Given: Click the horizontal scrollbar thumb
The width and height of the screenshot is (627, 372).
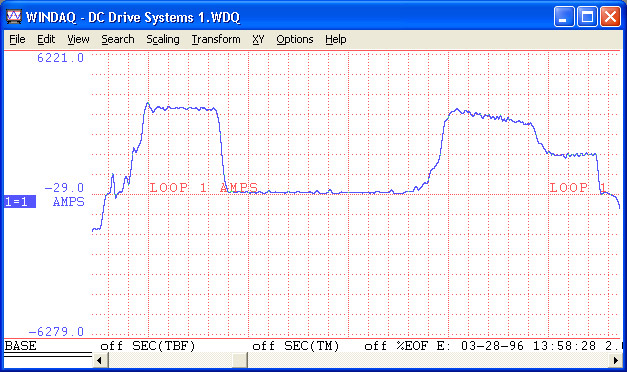Looking at the screenshot, I should pyautogui.click(x=240, y=360).
